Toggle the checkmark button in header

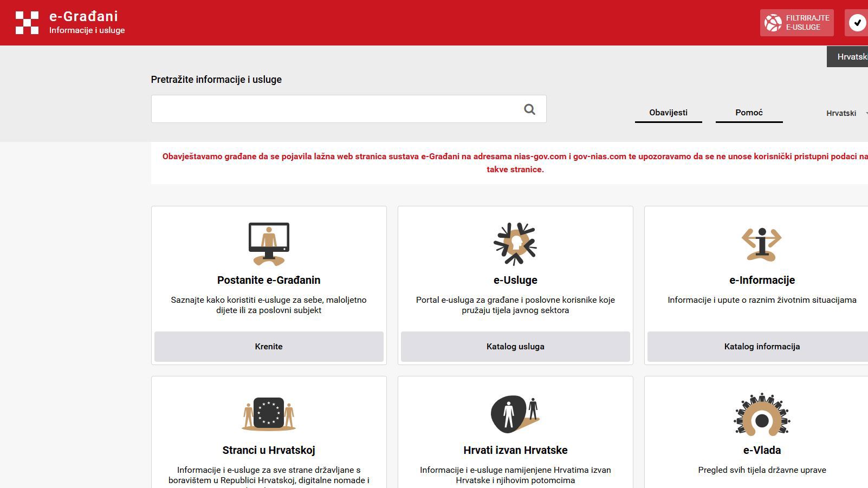click(857, 23)
